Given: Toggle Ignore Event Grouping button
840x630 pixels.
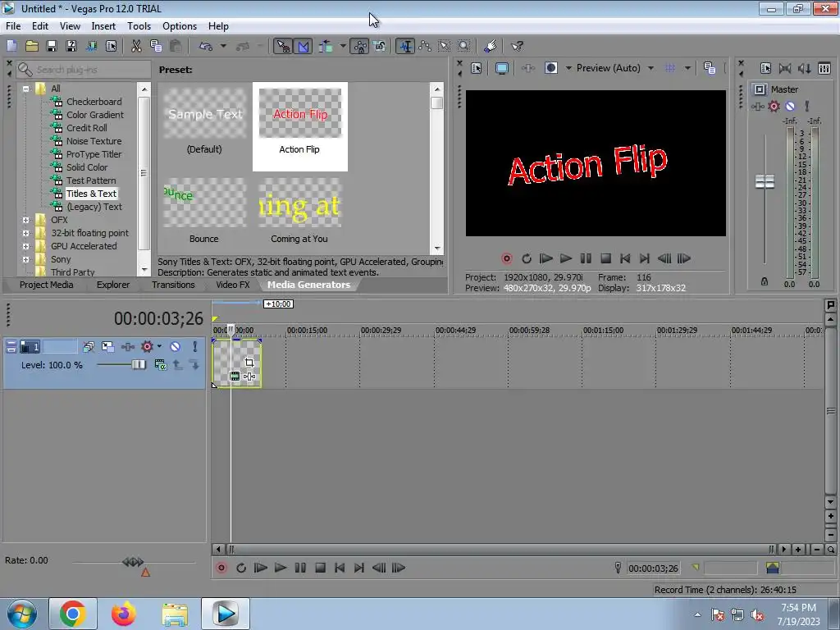Looking at the screenshot, I should [x=379, y=47].
